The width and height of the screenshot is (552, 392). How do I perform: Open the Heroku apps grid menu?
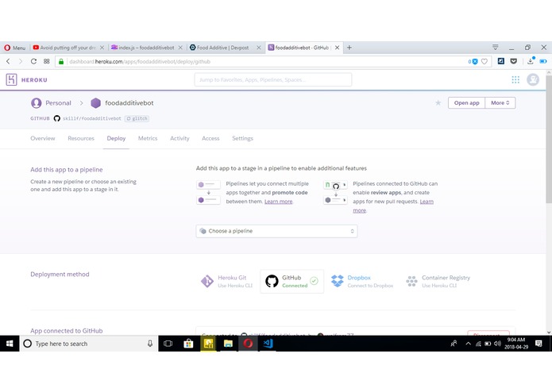click(515, 80)
